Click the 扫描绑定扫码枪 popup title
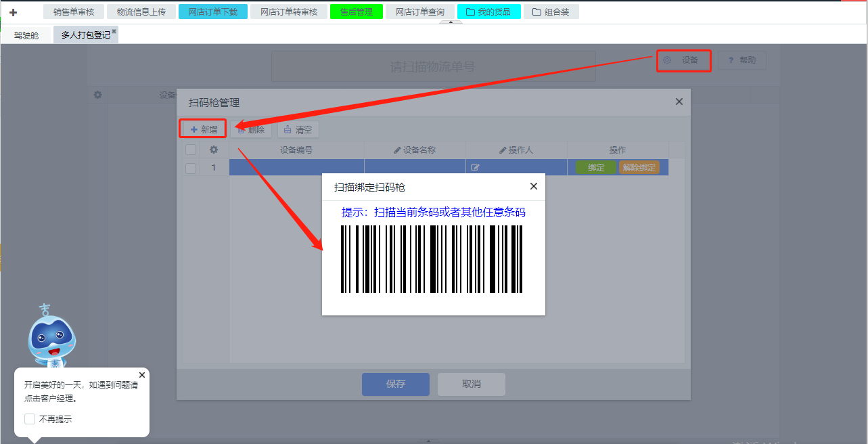This screenshot has height=444, width=868. 369,187
